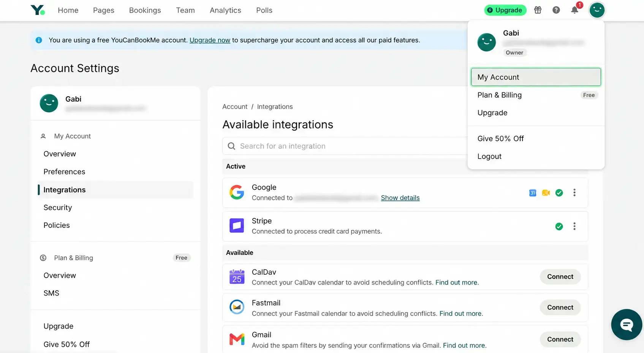Viewport: 644px width, 353px height.
Task: Click Find out more for Gmail
Action: tap(465, 345)
